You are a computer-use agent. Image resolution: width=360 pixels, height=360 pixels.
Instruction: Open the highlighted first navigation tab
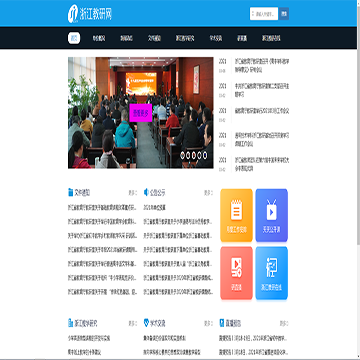pos(74,38)
